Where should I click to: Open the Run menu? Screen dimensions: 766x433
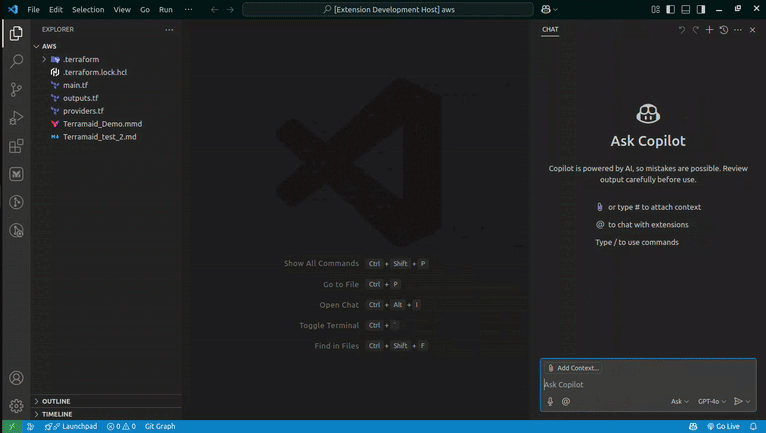click(166, 9)
